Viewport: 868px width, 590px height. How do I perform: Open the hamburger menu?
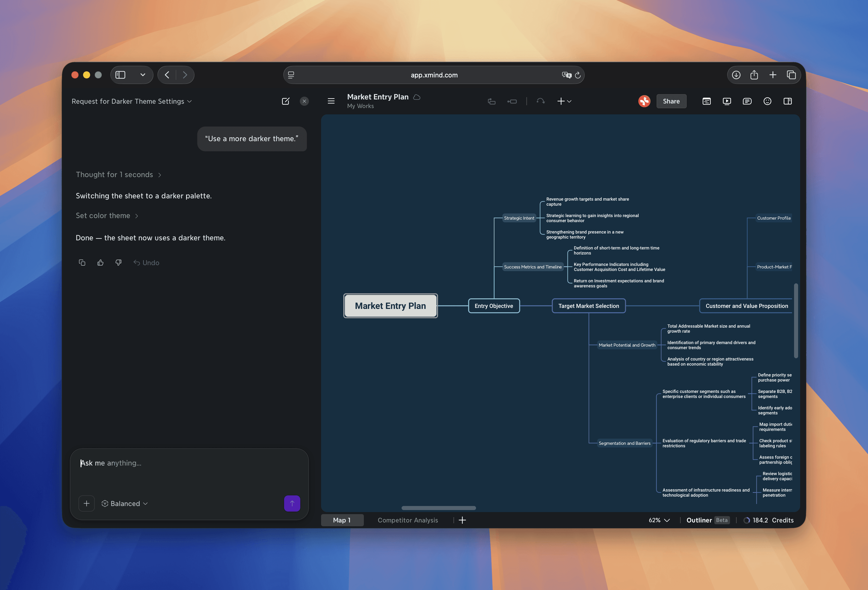point(331,101)
